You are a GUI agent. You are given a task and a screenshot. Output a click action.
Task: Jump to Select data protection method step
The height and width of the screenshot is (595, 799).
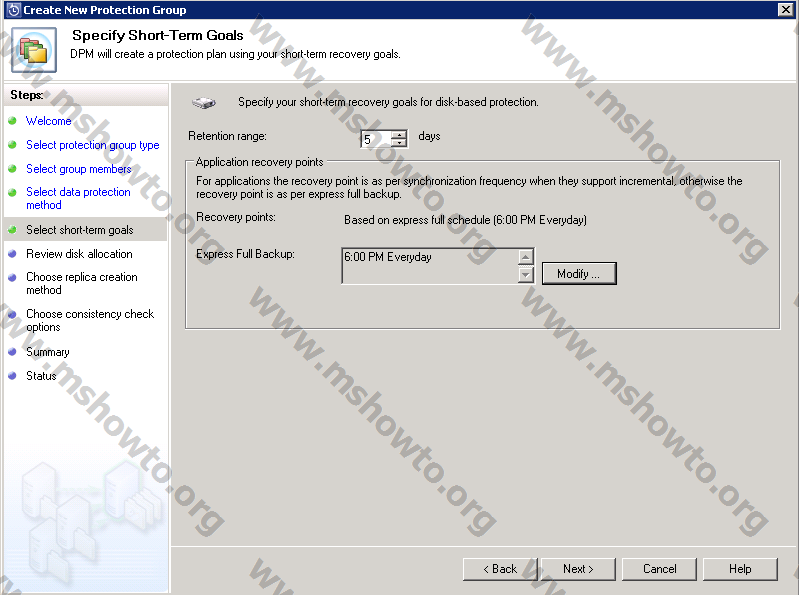click(78, 198)
